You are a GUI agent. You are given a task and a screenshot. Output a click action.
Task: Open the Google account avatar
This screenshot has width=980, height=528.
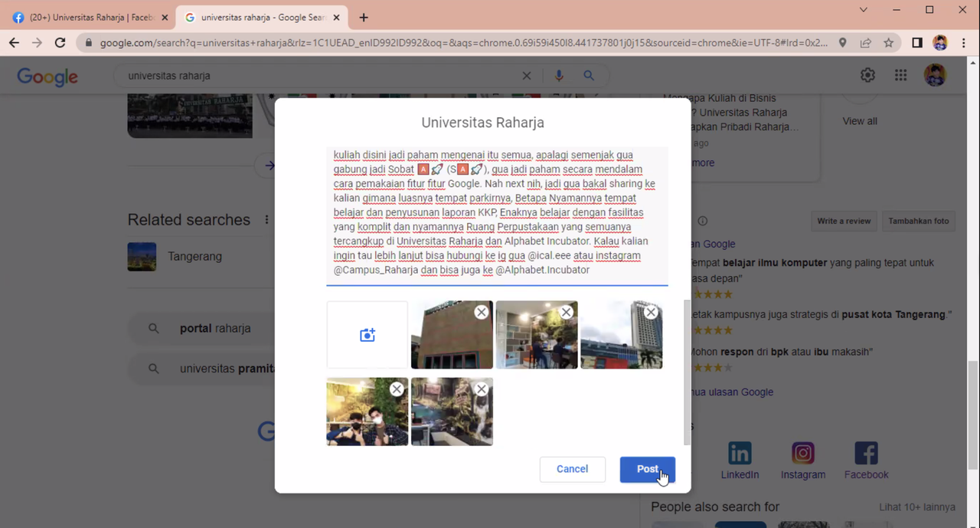coord(935,75)
